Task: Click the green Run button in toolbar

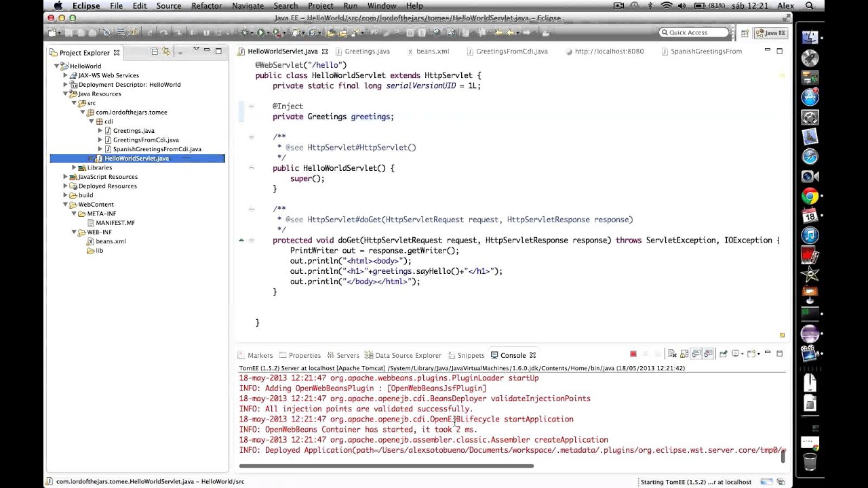Action: pyautogui.click(x=260, y=33)
